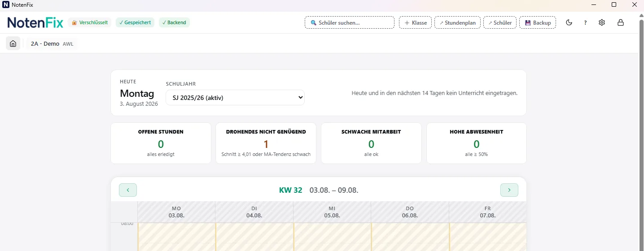This screenshot has width=644, height=251.
Task: Click the Klasse add button
Action: 416,22
